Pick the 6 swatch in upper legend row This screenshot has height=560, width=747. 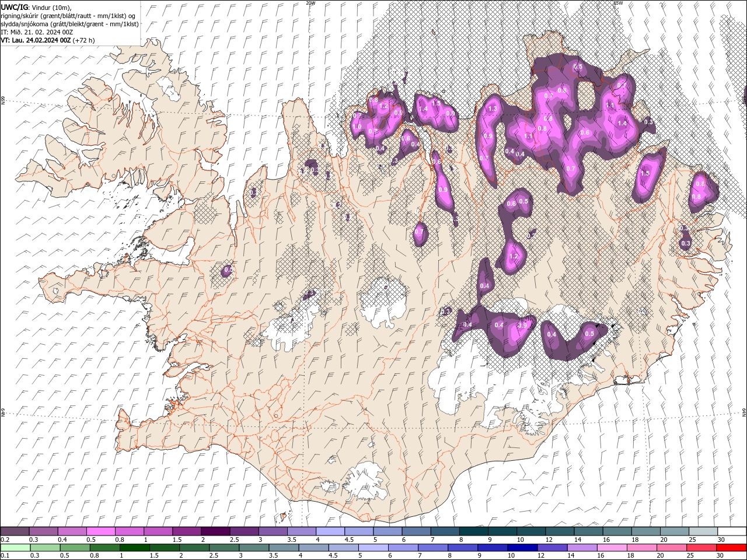(416, 531)
